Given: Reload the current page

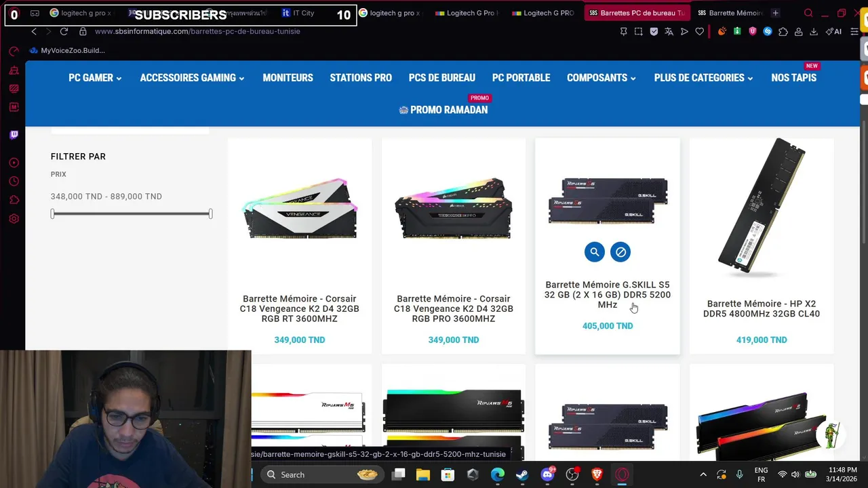Looking at the screenshot, I should 64,31.
